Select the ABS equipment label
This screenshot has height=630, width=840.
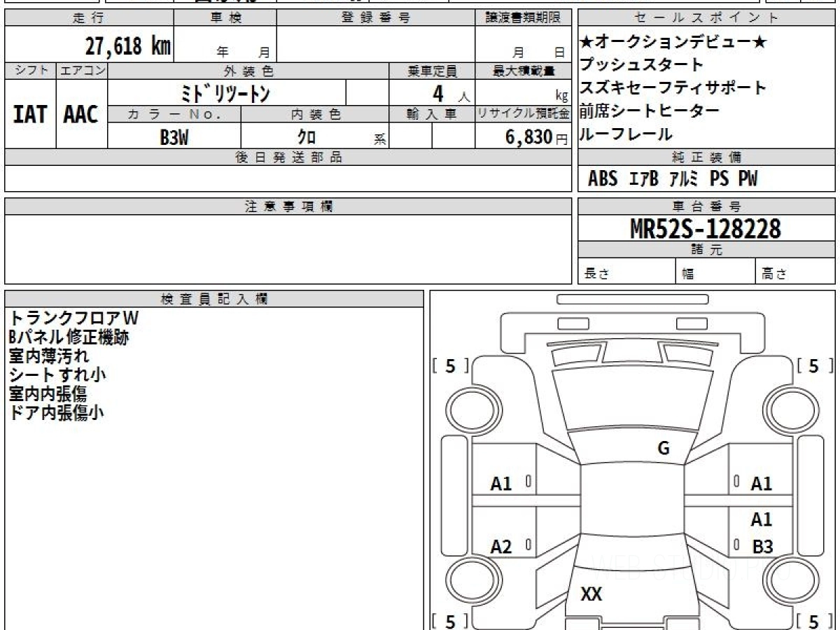603,179
